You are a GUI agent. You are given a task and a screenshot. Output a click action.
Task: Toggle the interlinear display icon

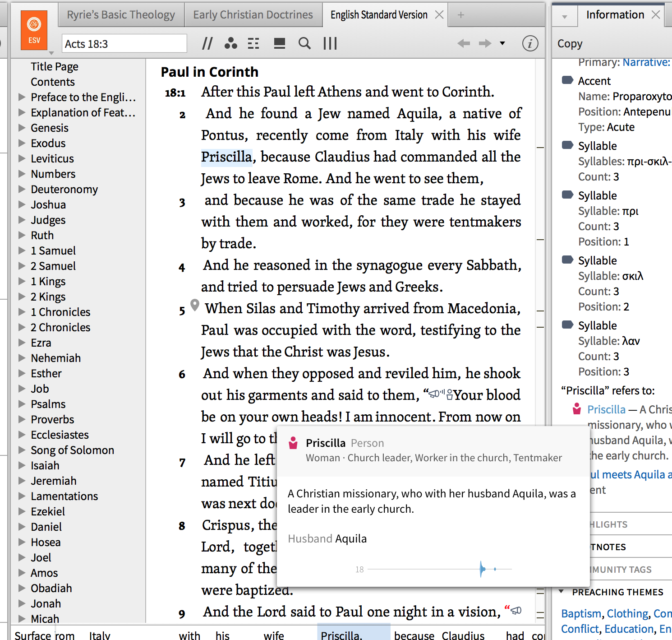(x=253, y=43)
